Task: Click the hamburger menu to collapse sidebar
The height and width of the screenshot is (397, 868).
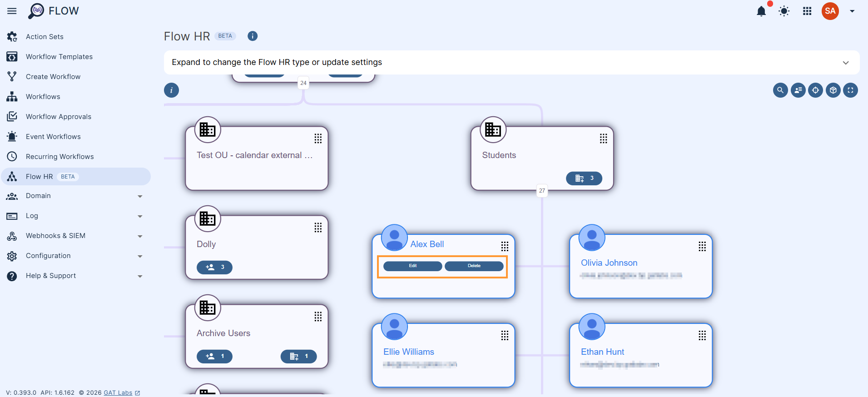Action: click(12, 11)
